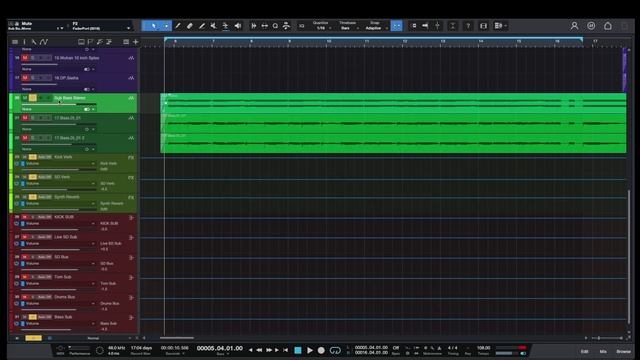Click the skip-forward arrows toolbar icon
Viewport: 640px width, 360px height.
253,26
